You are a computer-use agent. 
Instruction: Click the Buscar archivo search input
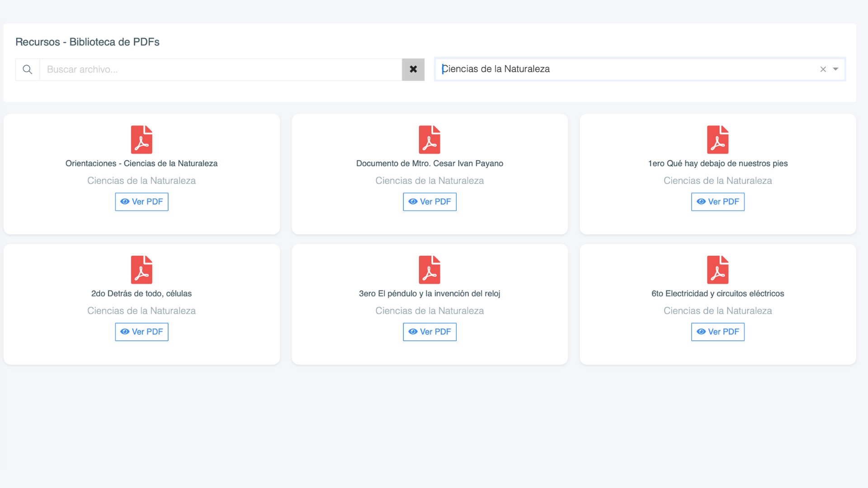(x=221, y=70)
